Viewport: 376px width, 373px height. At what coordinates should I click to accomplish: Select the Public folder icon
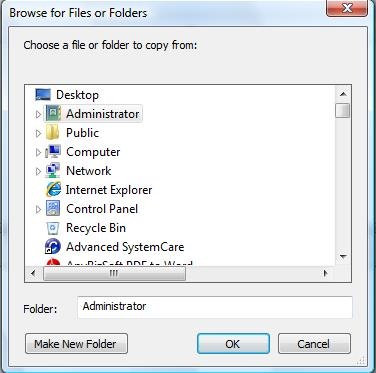pyautogui.click(x=53, y=133)
